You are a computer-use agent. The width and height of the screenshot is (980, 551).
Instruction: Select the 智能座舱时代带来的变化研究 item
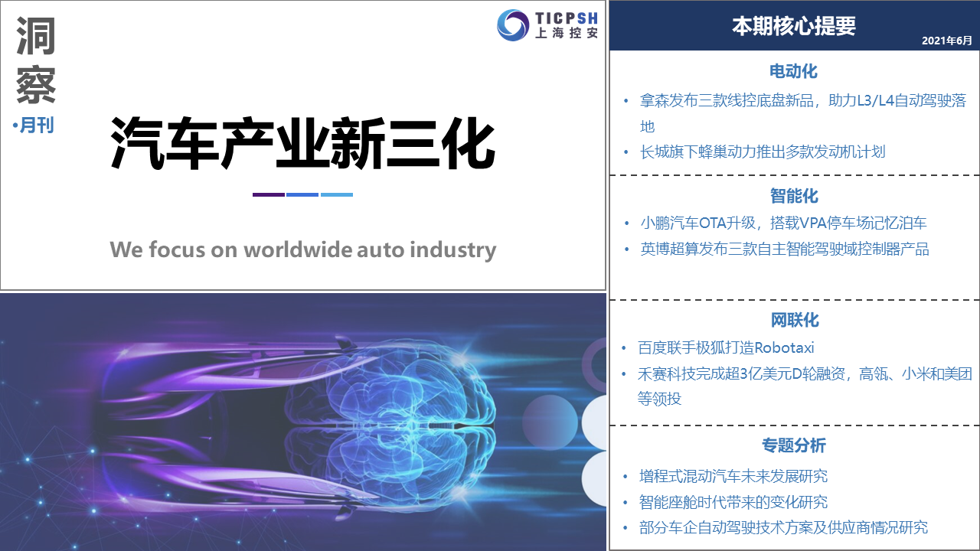coord(733,502)
